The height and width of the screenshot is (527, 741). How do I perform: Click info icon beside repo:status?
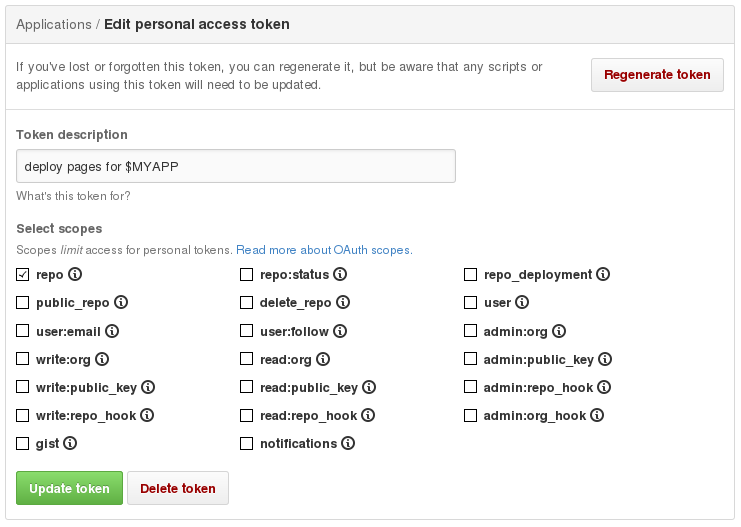[341, 274]
